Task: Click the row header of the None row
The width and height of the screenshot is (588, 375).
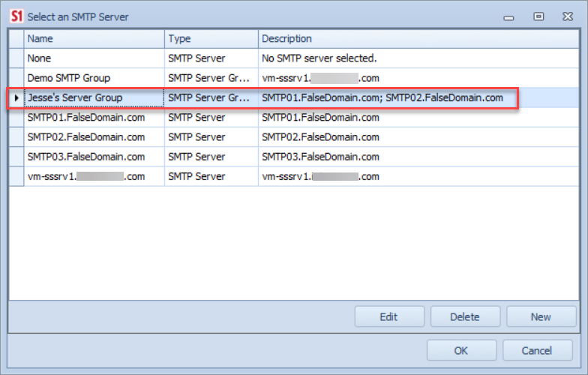Action: click(16, 58)
